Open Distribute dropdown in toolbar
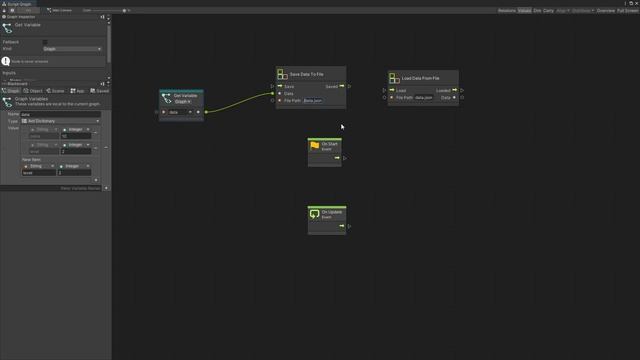This screenshot has height=360, width=640. (583, 10)
